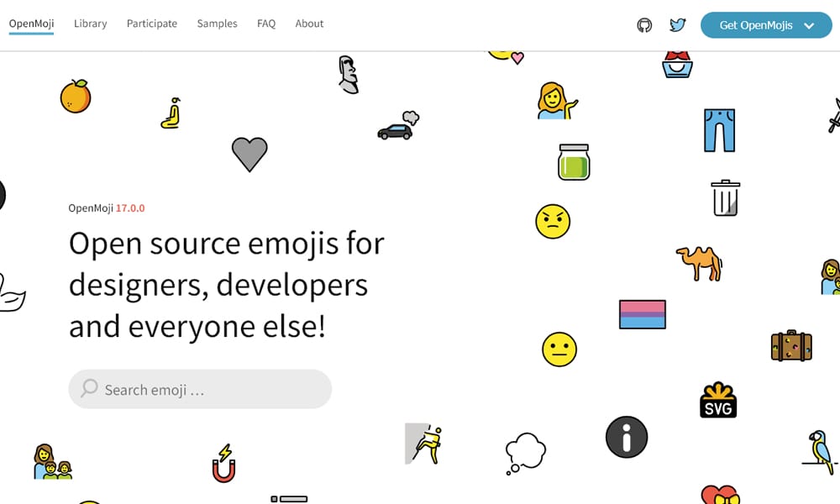The image size is (840, 504).
Task: Open the 17.0.0 version link
Action: pyautogui.click(x=130, y=207)
